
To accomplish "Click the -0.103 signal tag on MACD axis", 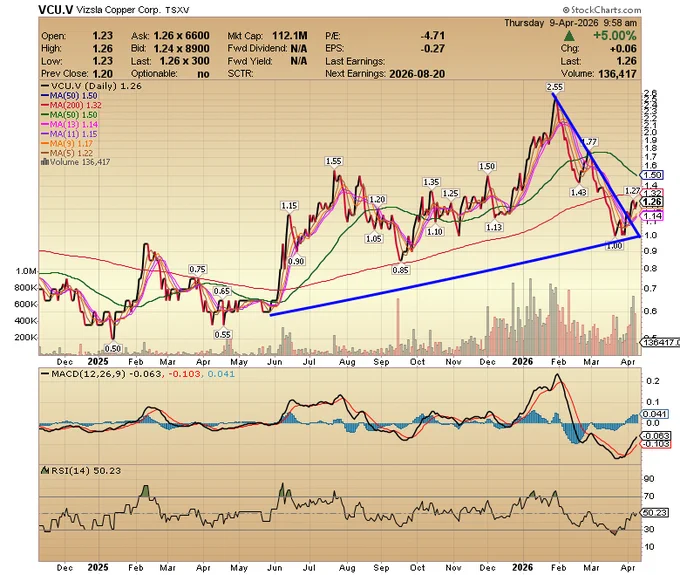I will pos(655,444).
